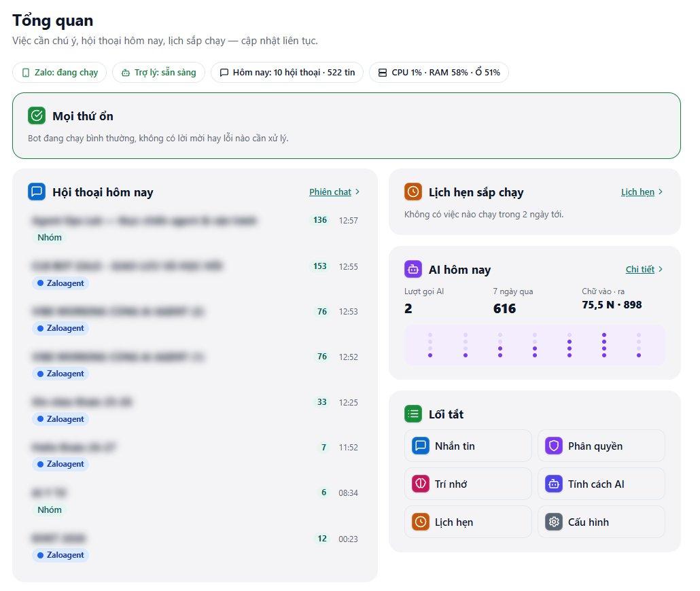Click the server icon in CPU status chip

(x=383, y=72)
